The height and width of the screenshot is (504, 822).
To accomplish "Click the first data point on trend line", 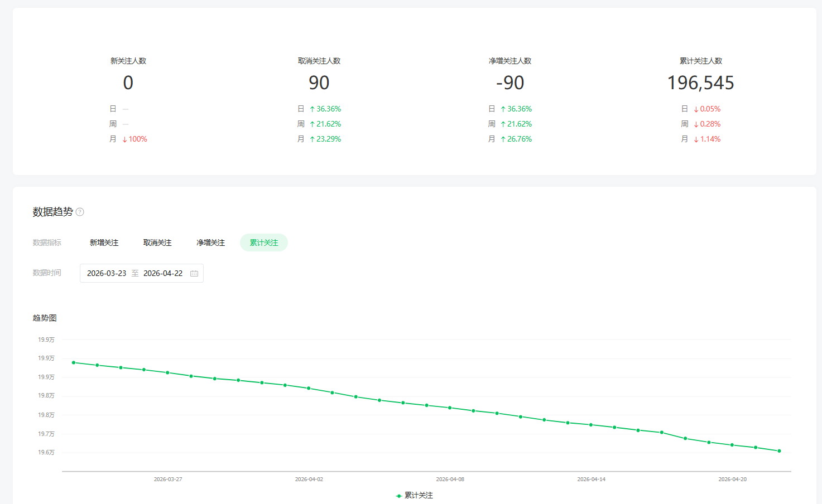I will [x=74, y=362].
